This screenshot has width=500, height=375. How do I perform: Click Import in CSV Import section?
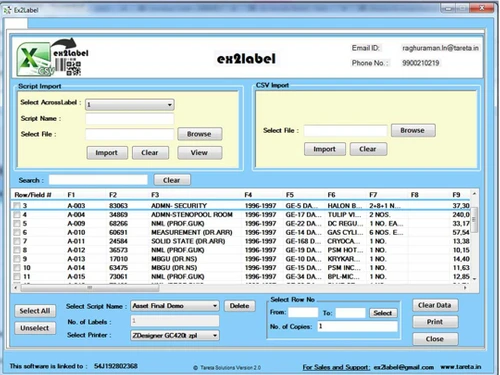tap(324, 149)
